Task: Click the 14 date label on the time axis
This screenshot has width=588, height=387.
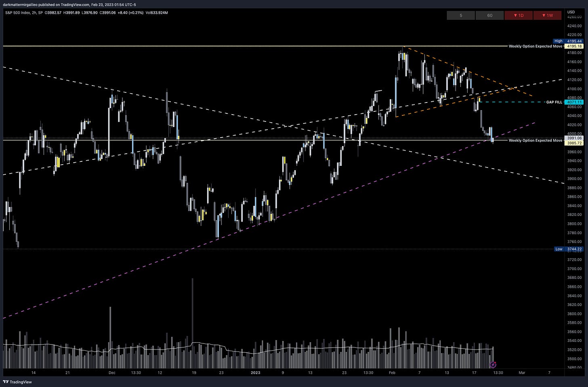Action: point(34,373)
